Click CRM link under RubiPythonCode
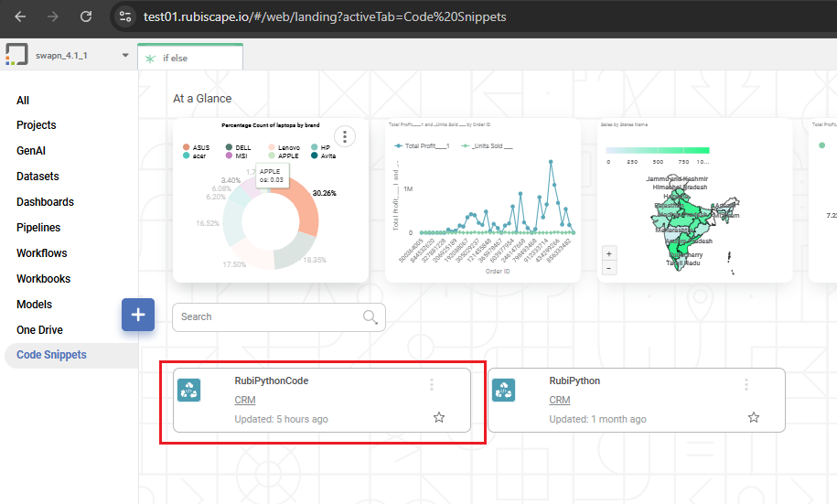 pyautogui.click(x=245, y=400)
